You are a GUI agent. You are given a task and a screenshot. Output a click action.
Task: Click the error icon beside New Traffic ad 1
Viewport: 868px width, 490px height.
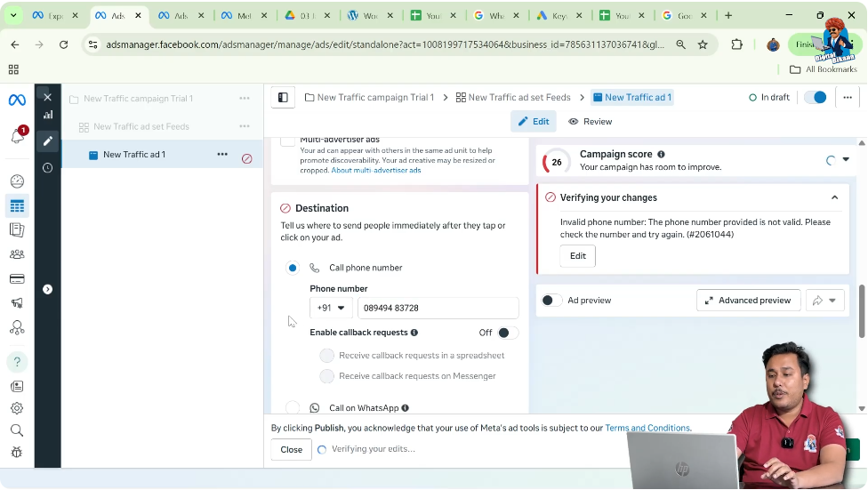point(247,159)
